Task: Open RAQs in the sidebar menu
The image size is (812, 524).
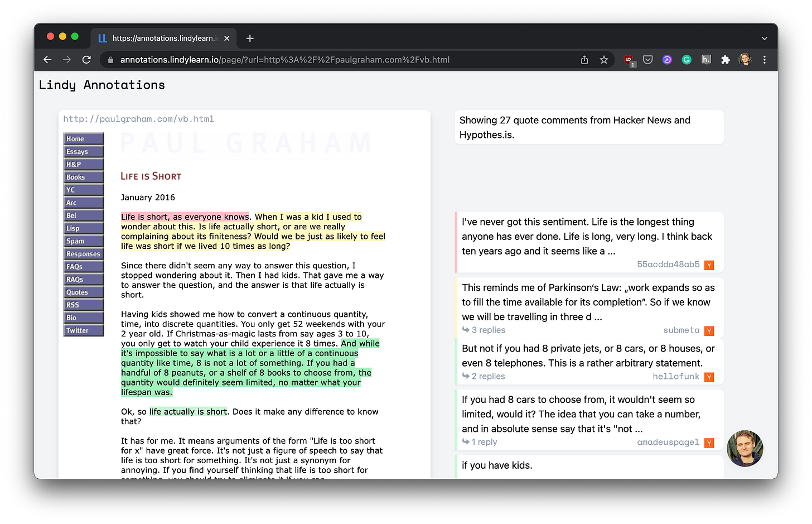Action: [x=84, y=280]
